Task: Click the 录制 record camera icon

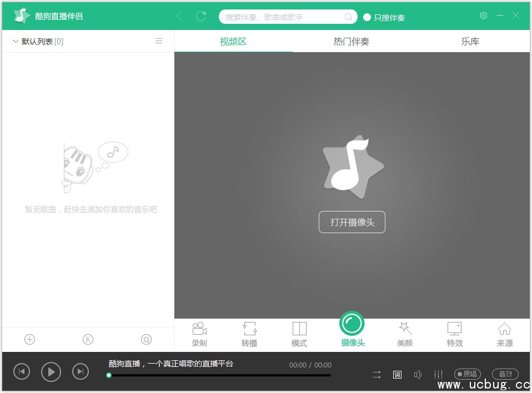Action: 199,329
